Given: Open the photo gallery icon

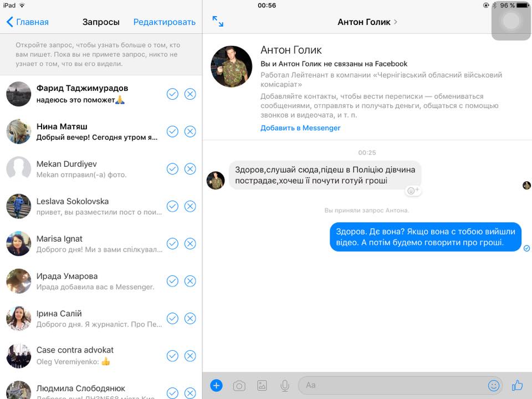Looking at the screenshot, I should pyautogui.click(x=262, y=385).
